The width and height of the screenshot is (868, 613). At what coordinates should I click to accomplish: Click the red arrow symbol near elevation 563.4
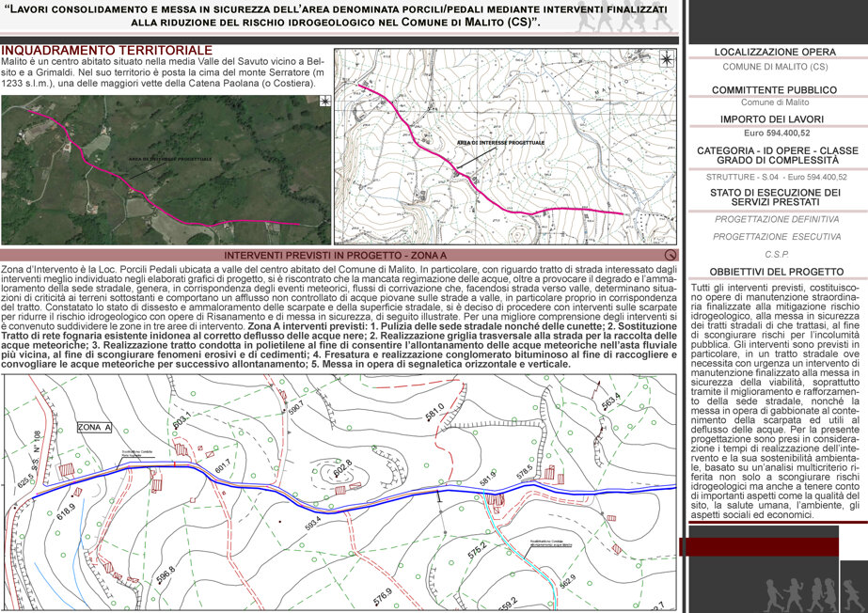pos(597,388)
